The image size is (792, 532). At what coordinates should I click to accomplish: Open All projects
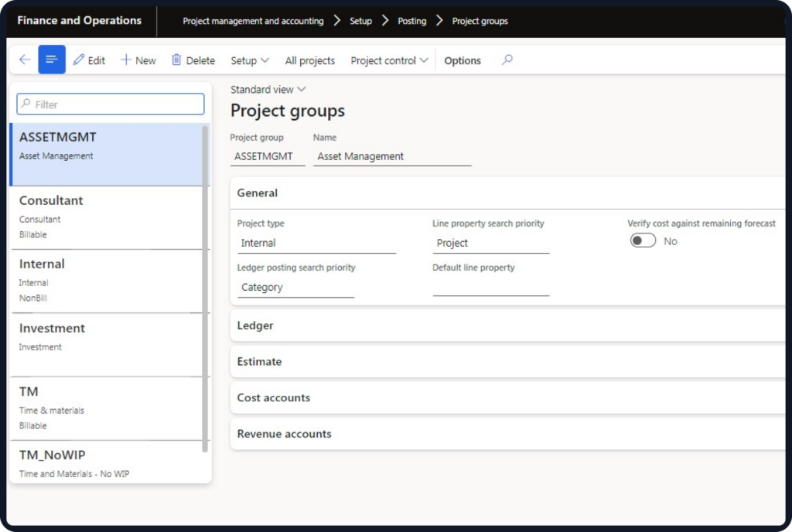pyautogui.click(x=309, y=60)
